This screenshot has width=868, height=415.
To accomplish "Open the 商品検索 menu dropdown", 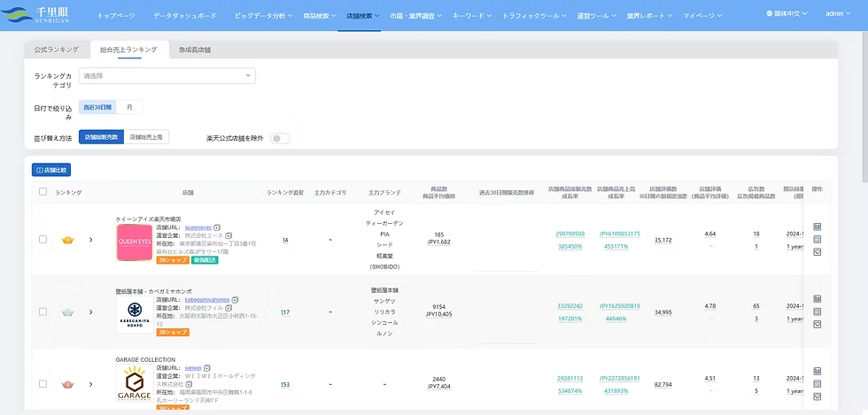I will [320, 16].
